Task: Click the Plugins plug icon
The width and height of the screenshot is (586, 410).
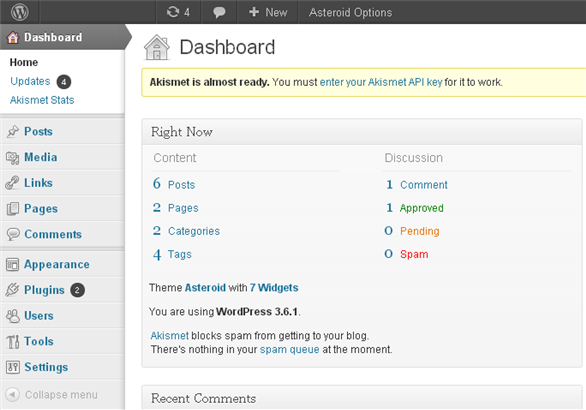Action: 12,290
